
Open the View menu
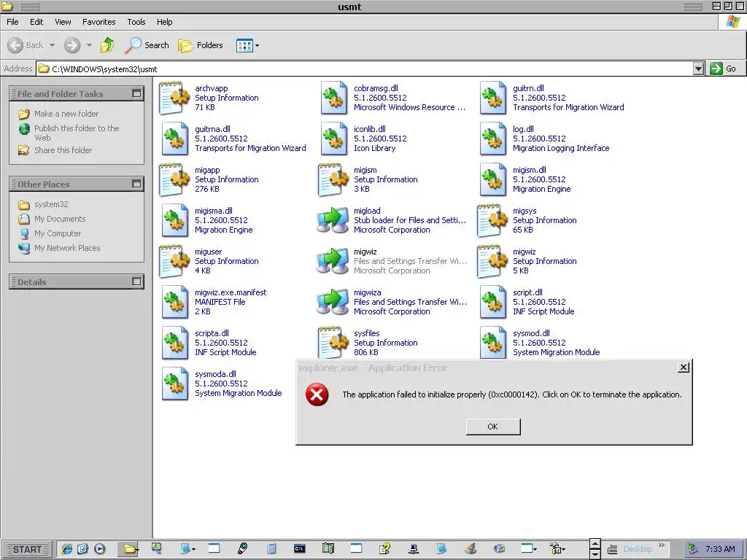tap(63, 22)
